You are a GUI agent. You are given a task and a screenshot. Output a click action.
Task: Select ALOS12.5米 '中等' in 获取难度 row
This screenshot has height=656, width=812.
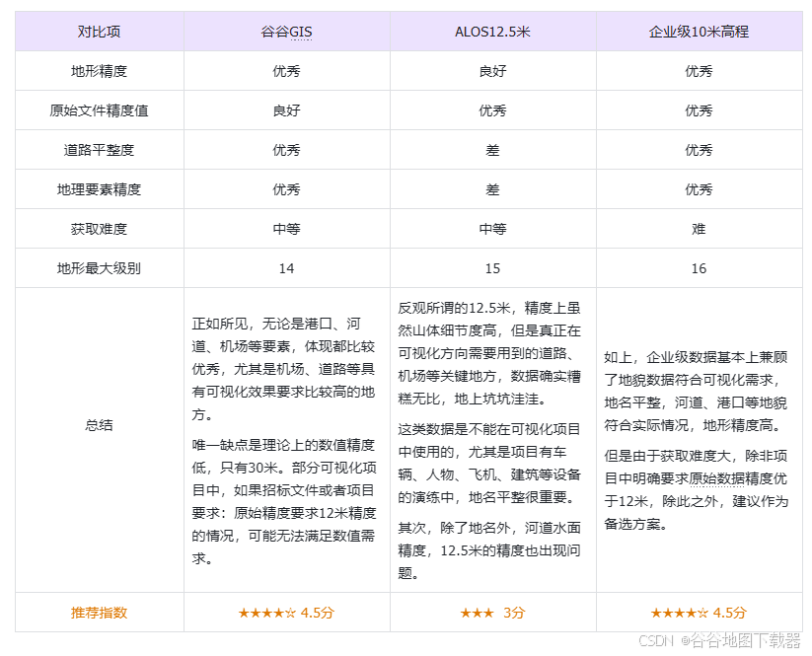492,229
